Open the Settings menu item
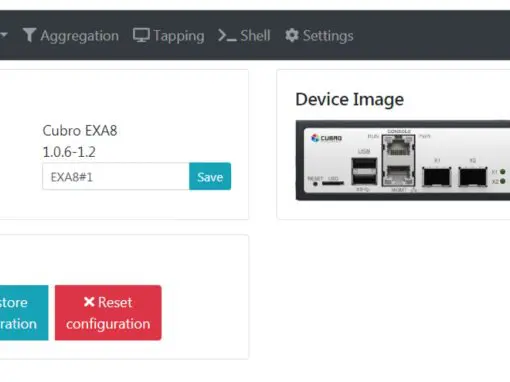Screen dimensions: 510x382 click(319, 36)
